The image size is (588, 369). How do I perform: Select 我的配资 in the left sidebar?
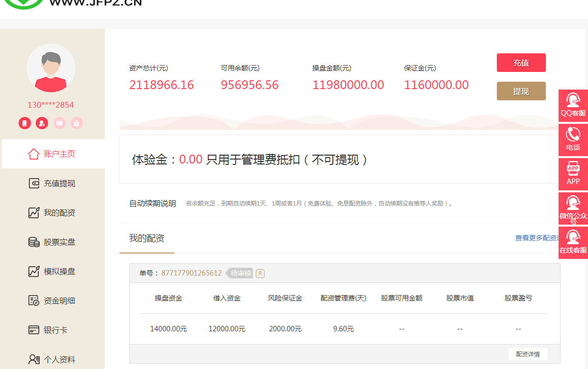point(53,213)
